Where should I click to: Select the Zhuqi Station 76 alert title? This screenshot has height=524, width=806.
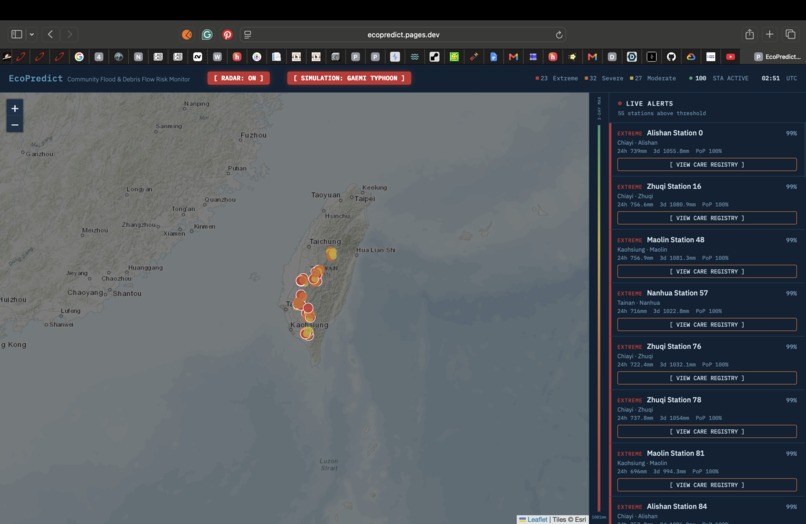[673, 347]
